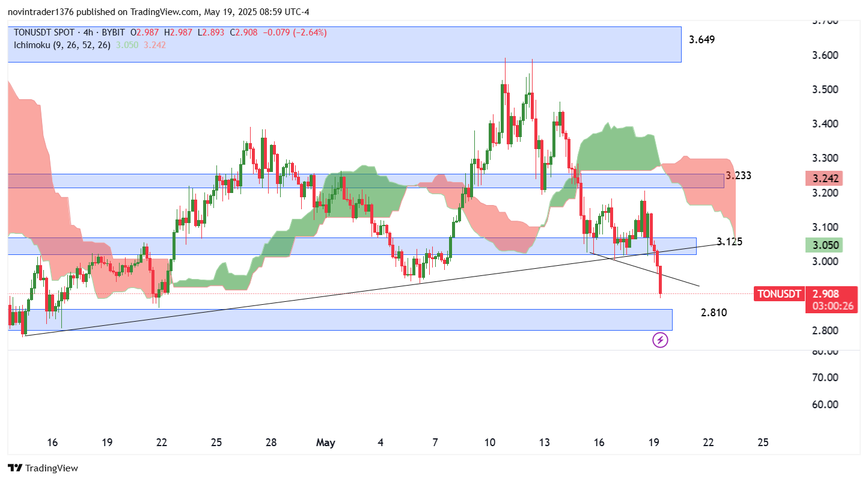
Task: Click the 3.233 zone label
Action: point(738,176)
